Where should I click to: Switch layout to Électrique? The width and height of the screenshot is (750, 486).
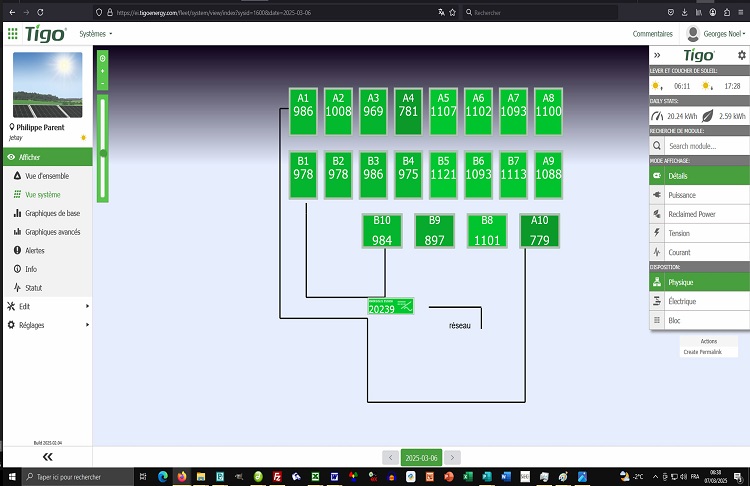[682, 301]
